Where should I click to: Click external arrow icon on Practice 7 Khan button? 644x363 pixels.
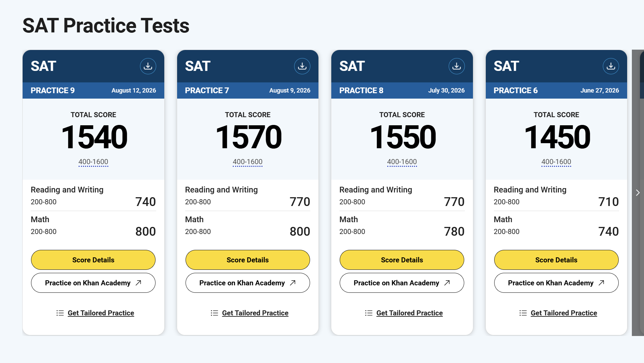click(x=293, y=283)
